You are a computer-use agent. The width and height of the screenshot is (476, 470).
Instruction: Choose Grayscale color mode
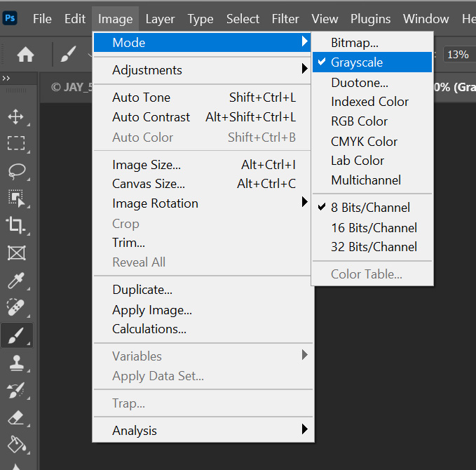[x=372, y=62]
